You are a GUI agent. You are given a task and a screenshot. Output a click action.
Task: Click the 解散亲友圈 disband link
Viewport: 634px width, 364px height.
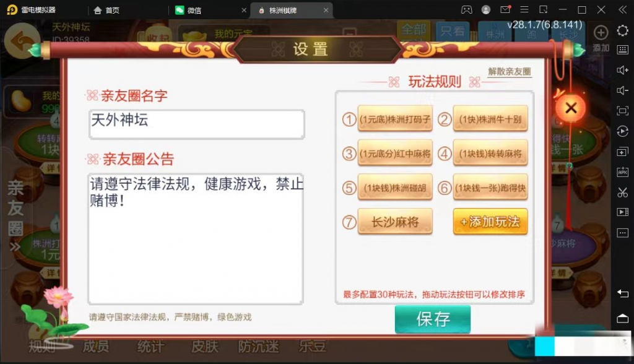510,72
